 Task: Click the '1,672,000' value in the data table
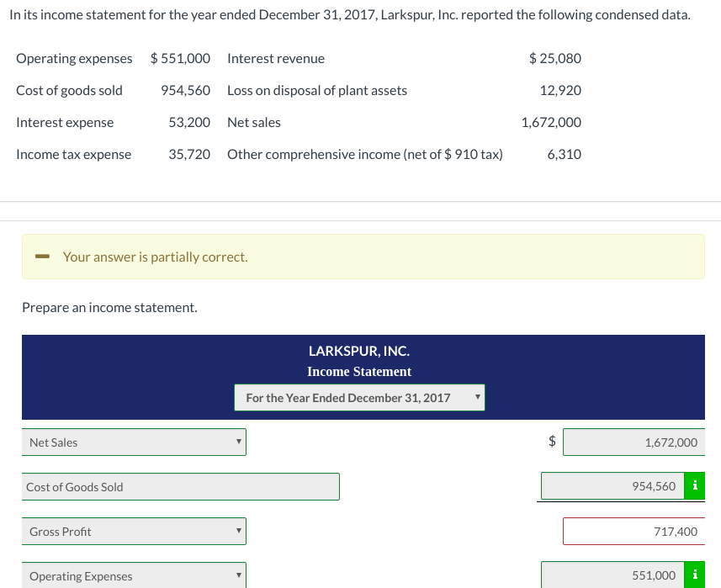[551, 122]
